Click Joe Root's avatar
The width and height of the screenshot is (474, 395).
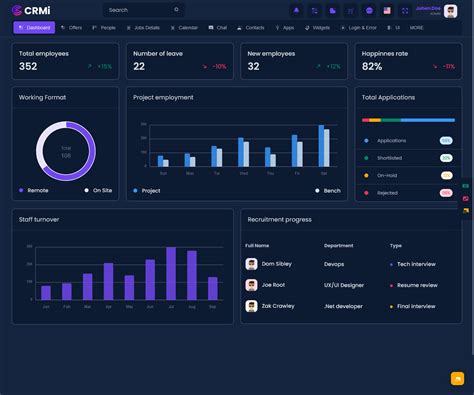tap(251, 285)
